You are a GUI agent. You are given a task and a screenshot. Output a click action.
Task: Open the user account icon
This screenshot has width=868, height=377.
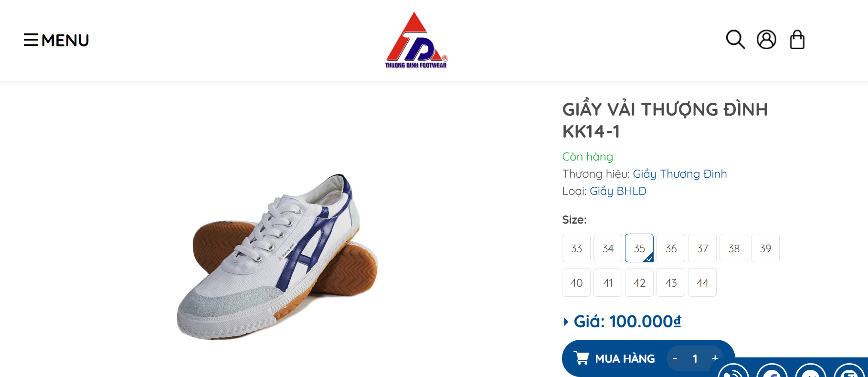click(x=766, y=40)
